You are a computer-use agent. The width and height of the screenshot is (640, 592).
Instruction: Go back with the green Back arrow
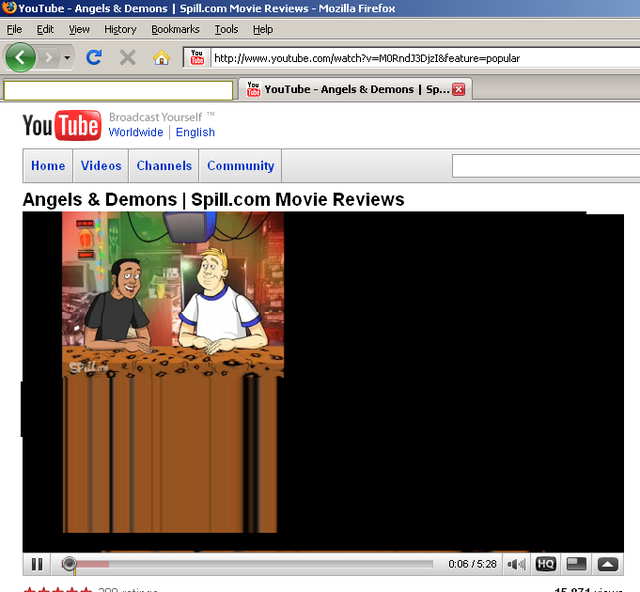point(20,58)
